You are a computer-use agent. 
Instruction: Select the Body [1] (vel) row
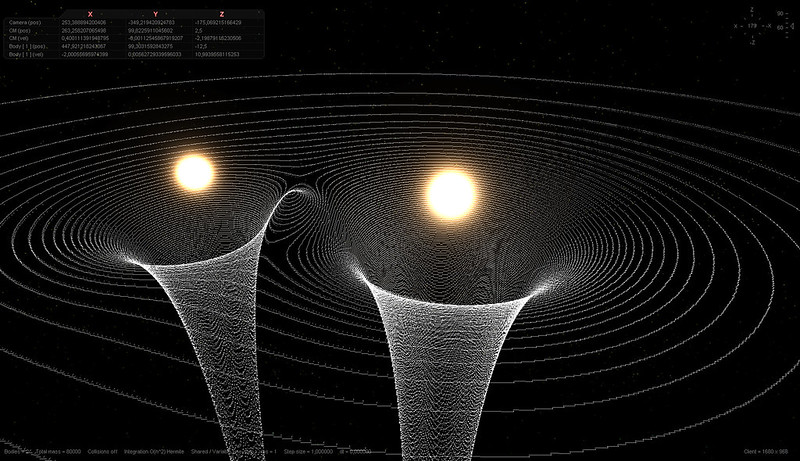[x=26, y=54]
